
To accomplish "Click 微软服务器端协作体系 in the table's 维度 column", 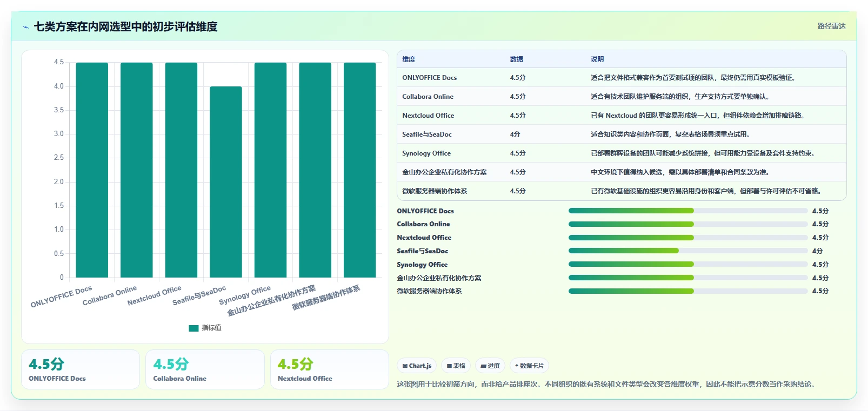I will (435, 191).
